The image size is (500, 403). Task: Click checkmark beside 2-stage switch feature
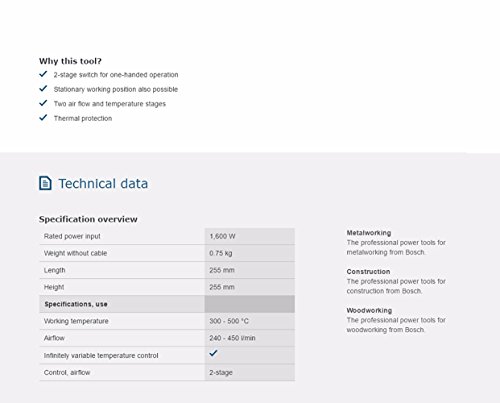(43, 74)
